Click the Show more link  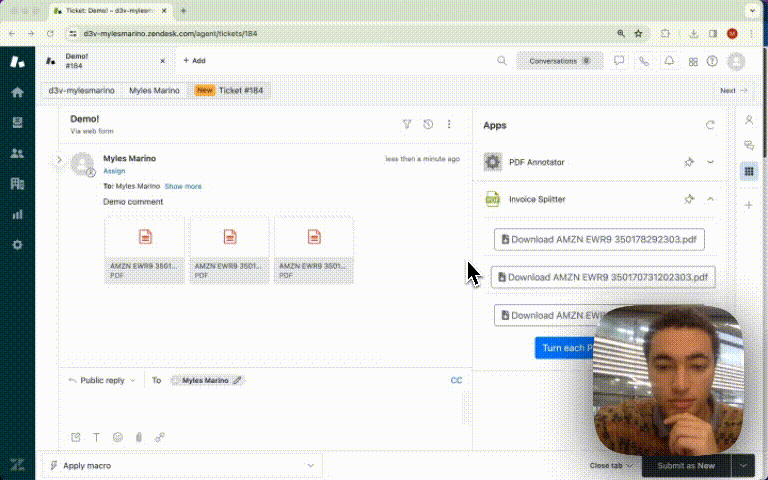tap(183, 186)
